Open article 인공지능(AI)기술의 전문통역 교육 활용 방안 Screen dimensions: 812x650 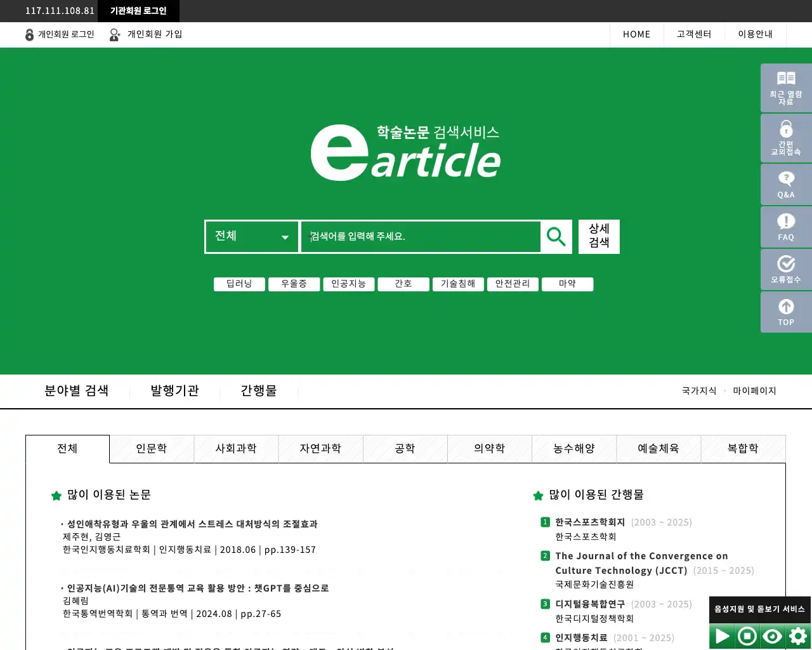click(x=198, y=588)
